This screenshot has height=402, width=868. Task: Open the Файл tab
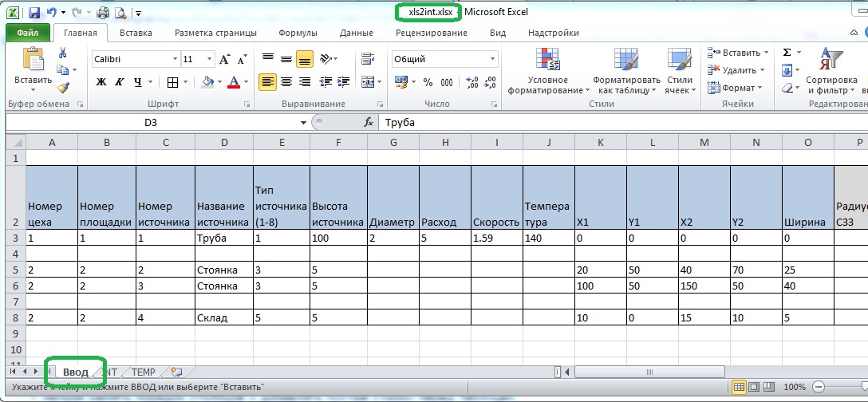[28, 33]
